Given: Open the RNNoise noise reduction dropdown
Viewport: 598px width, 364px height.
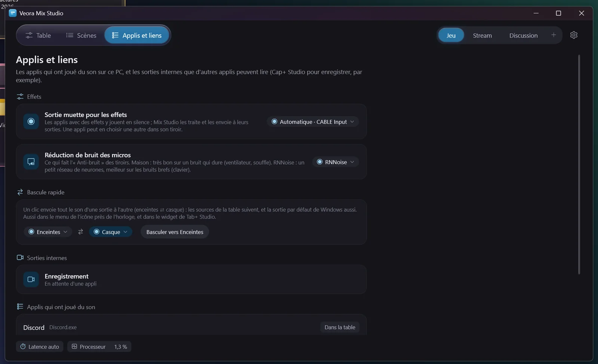Looking at the screenshot, I should 335,162.
